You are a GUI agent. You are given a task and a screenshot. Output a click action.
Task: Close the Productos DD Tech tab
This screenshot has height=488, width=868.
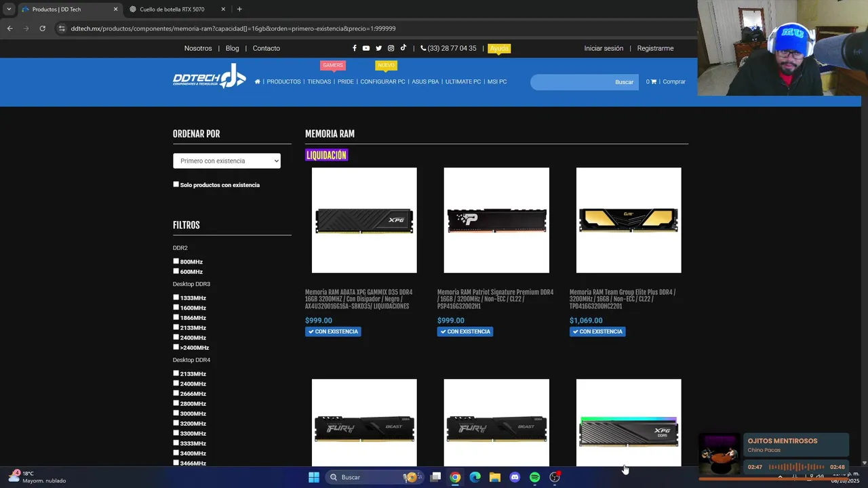point(115,9)
